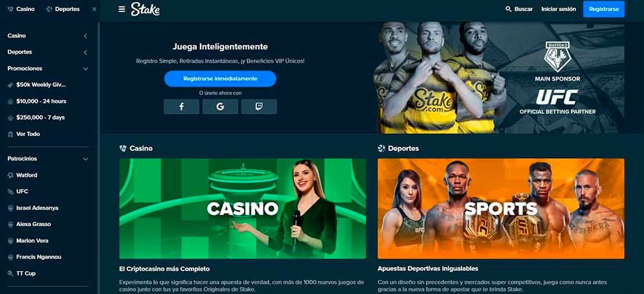Switch to the Deportes tab at top
The height and width of the screenshot is (294, 644).
63,9
